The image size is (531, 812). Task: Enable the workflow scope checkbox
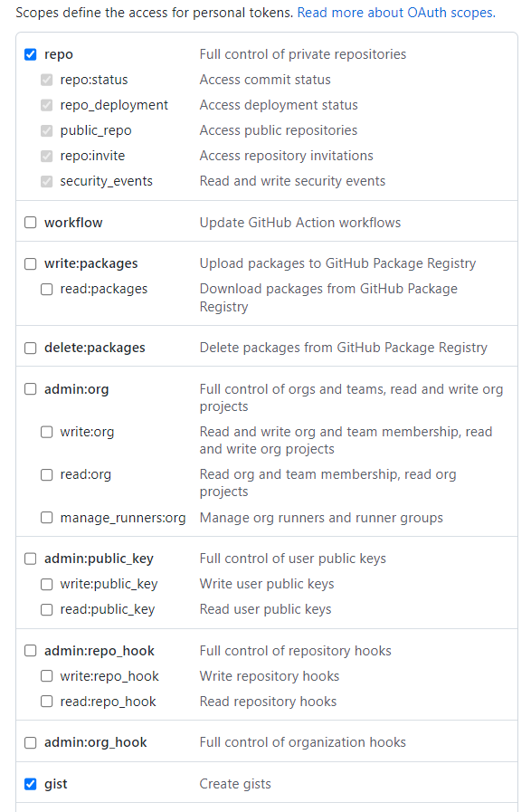(x=31, y=223)
